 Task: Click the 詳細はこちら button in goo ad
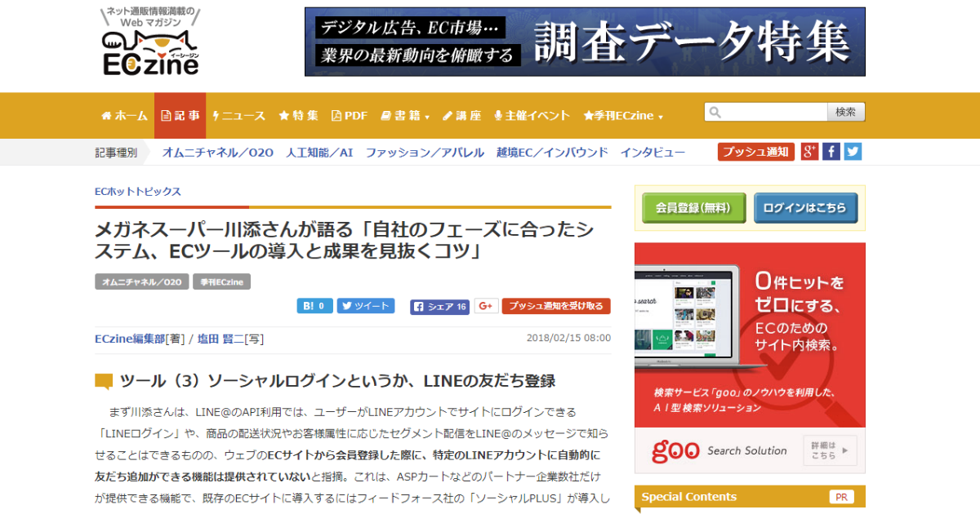[x=830, y=450]
